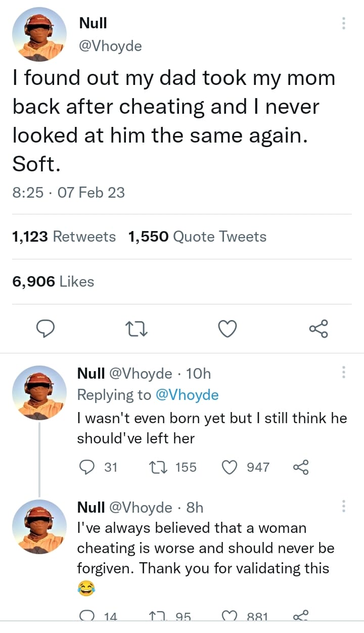Like the reply with 881 likes
This screenshot has width=364, height=633.
tap(230, 616)
